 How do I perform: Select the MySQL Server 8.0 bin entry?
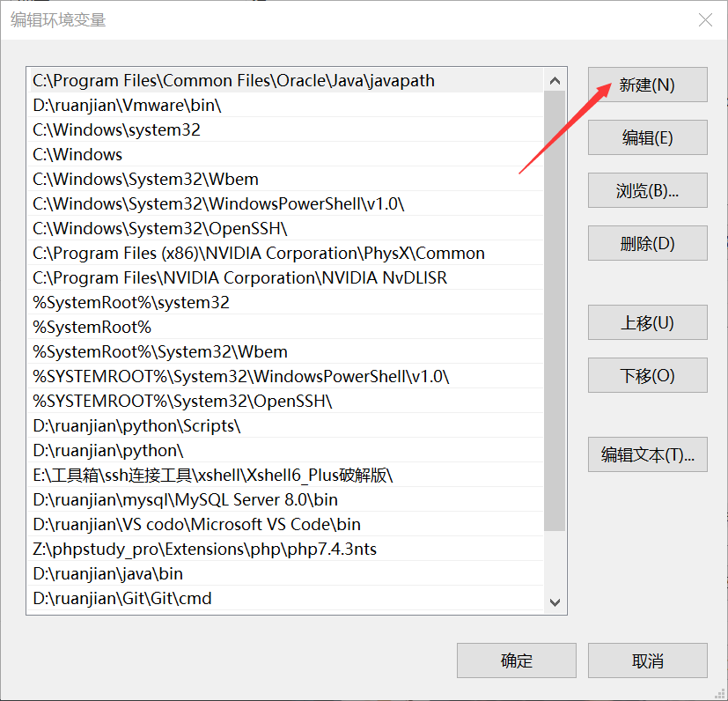click(x=185, y=499)
